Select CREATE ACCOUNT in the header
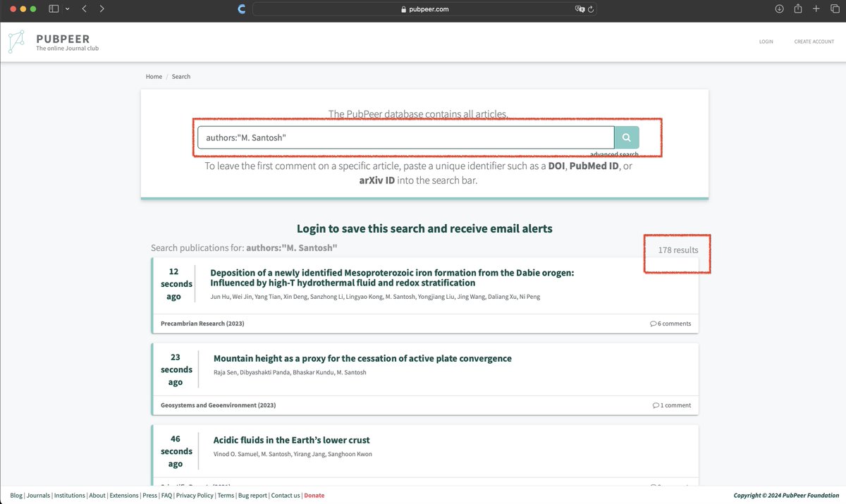Viewport: 846px width, 504px height. pos(814,42)
